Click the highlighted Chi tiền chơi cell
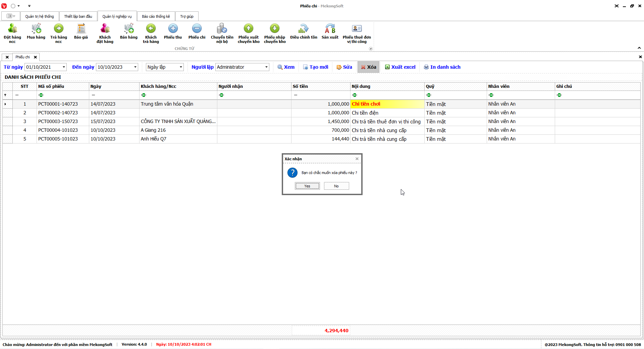 pos(387,104)
